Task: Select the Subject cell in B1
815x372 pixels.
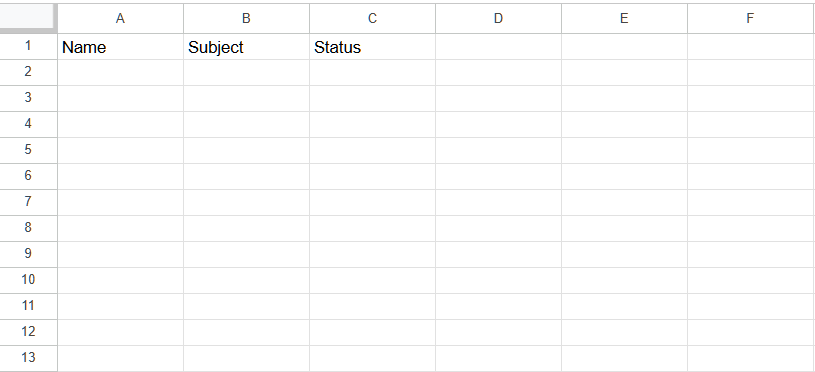Action: pos(246,47)
